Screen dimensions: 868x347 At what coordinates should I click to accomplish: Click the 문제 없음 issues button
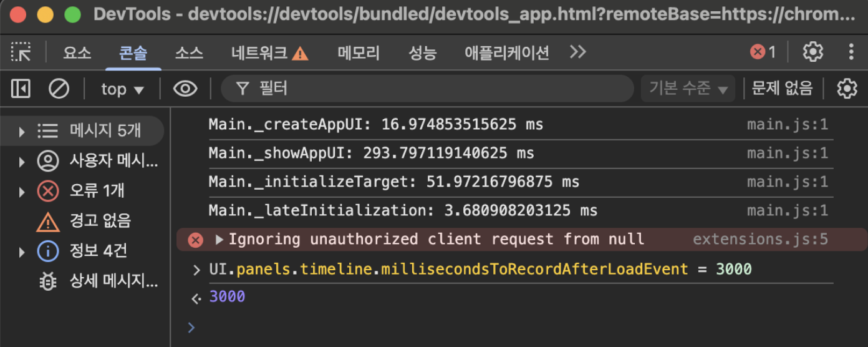(782, 89)
